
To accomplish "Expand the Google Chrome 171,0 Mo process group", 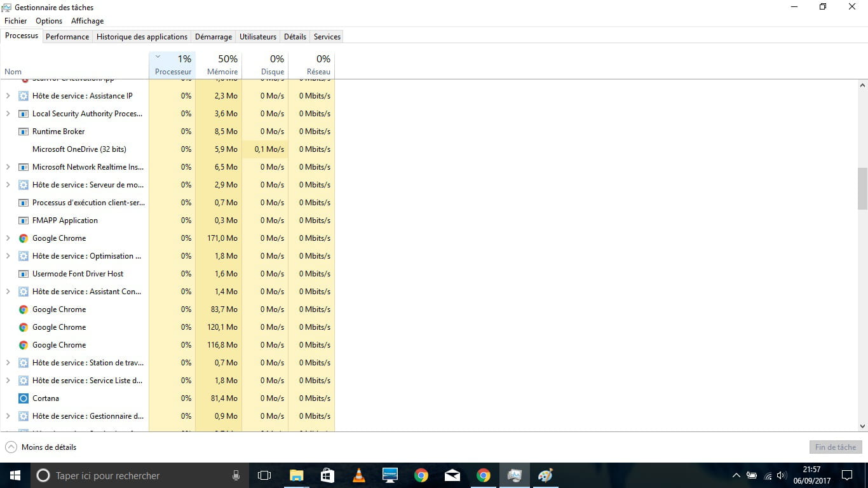I will 8,238.
